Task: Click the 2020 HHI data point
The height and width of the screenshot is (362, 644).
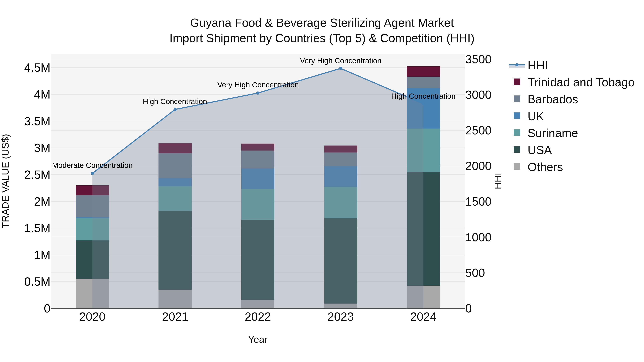Action: point(92,173)
